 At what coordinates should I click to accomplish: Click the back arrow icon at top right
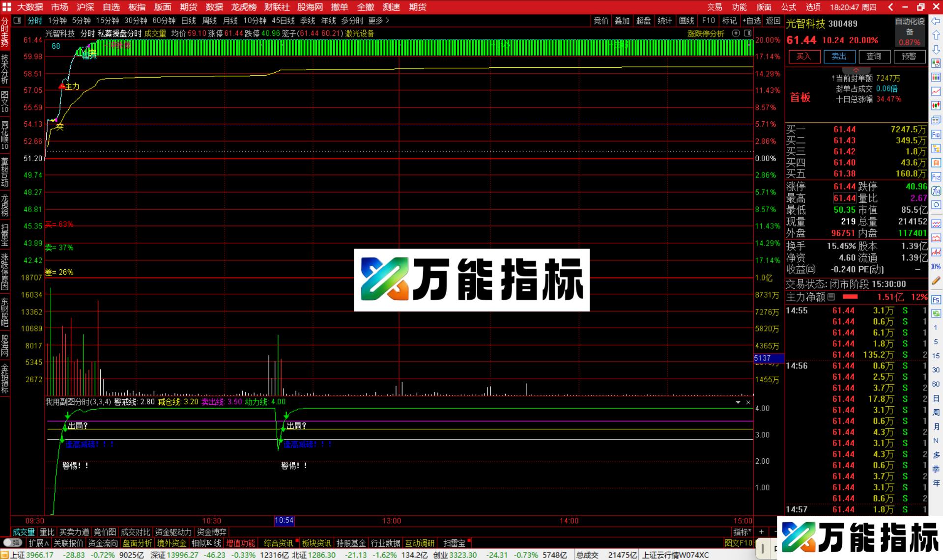pyautogui.click(x=890, y=7)
